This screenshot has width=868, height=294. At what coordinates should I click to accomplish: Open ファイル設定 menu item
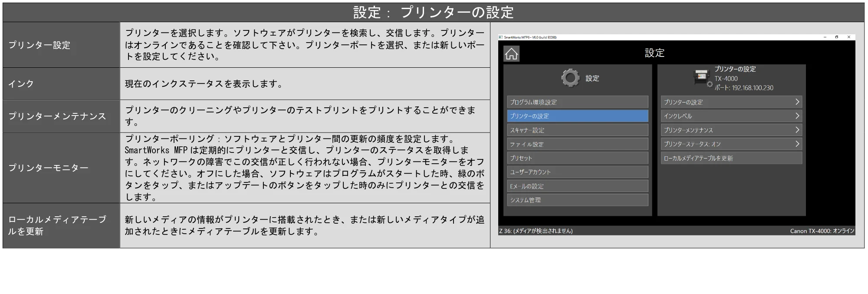578,144
